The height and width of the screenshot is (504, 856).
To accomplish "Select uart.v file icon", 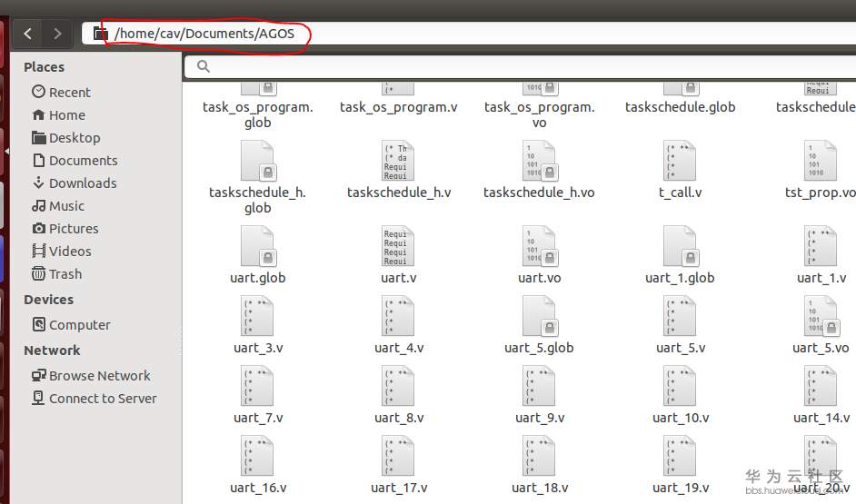I will pos(399,246).
